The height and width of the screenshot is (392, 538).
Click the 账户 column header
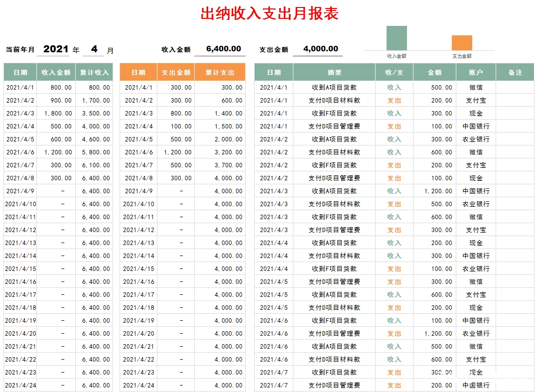click(x=476, y=72)
